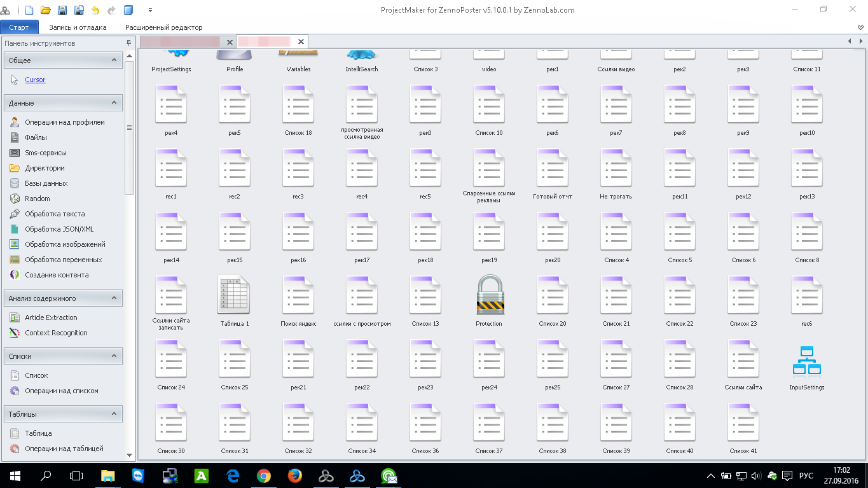The width and height of the screenshot is (868, 488).
Task: Open Article Extraction tool
Action: (51, 317)
